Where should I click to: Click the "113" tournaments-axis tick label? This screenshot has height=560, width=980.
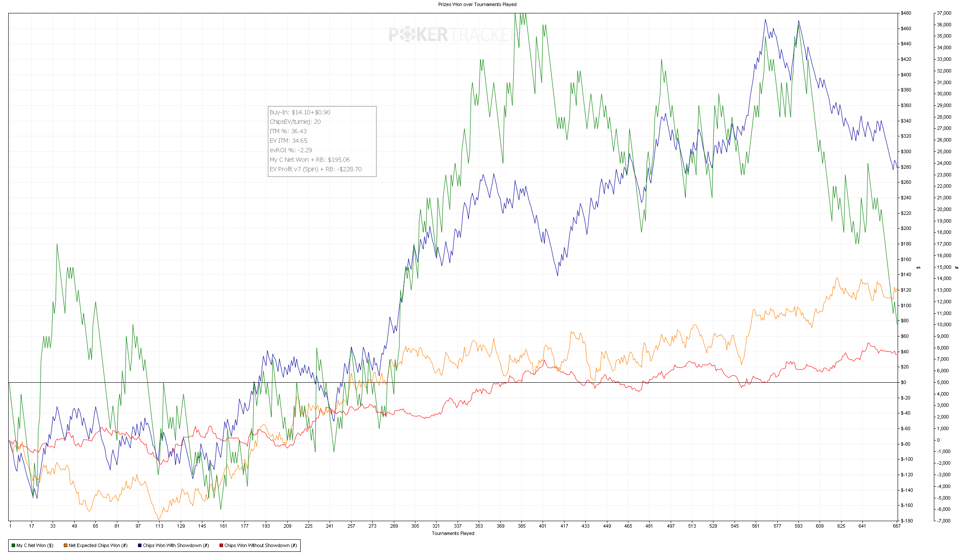pyautogui.click(x=160, y=526)
